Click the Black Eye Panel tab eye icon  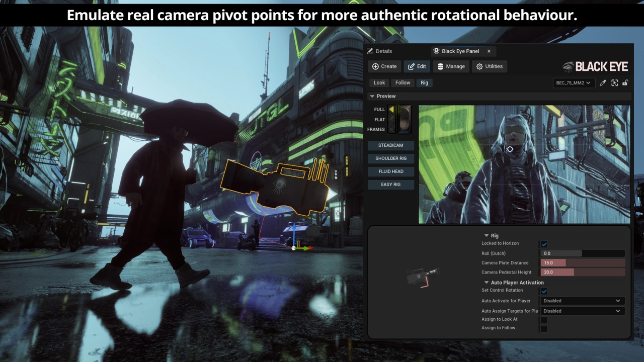pos(437,51)
